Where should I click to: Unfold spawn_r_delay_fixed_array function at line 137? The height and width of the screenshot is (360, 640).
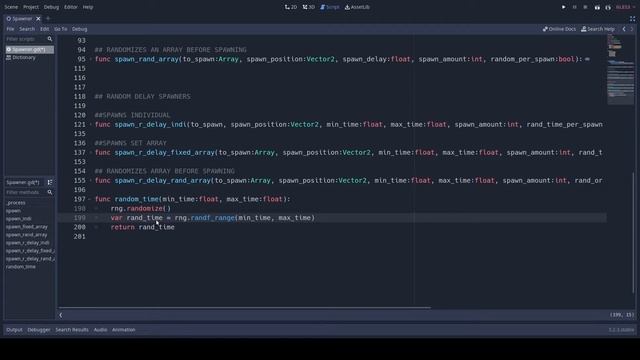(91, 153)
